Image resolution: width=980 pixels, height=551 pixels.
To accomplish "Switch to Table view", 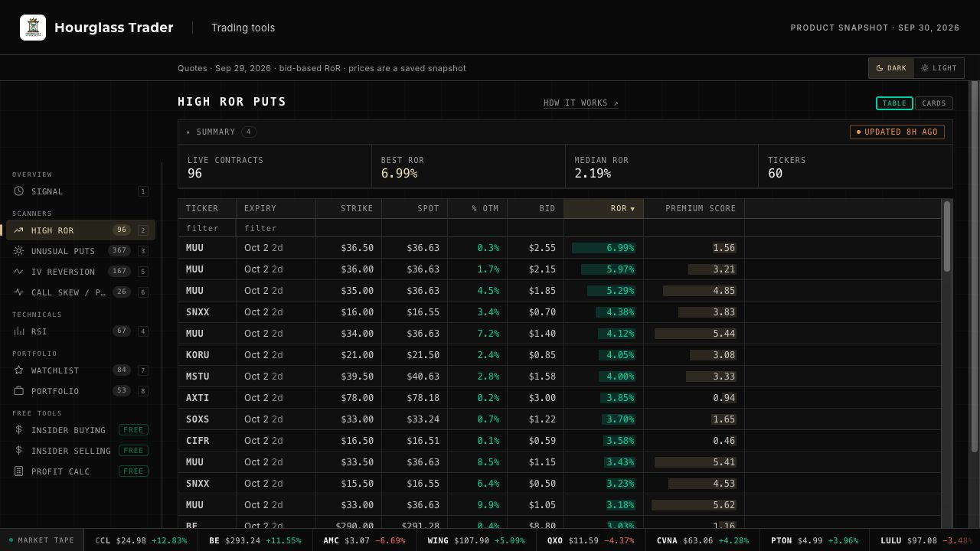I will [894, 103].
